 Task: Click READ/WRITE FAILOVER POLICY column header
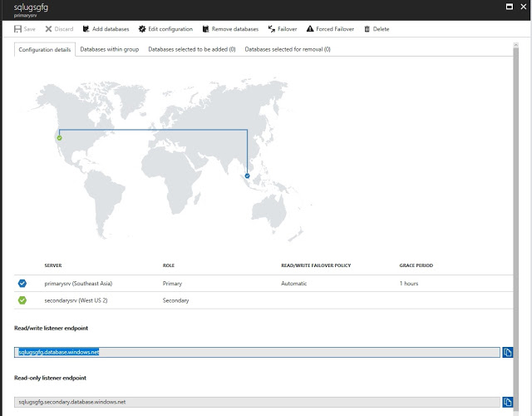tap(316, 265)
